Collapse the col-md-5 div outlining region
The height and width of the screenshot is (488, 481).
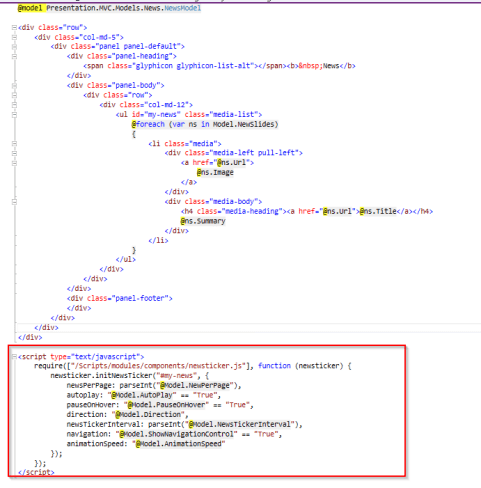[14, 37]
